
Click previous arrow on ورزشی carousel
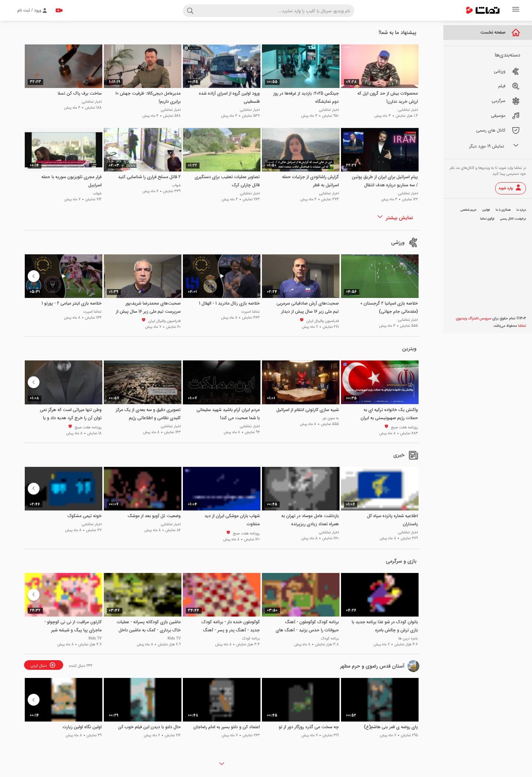(34, 276)
